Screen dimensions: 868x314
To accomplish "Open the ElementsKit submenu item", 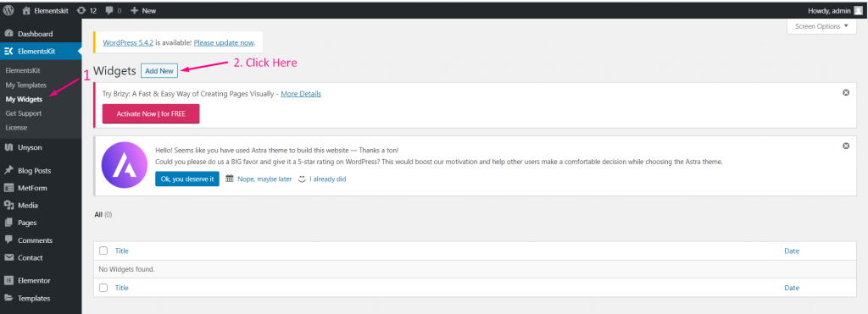I will (23, 70).
